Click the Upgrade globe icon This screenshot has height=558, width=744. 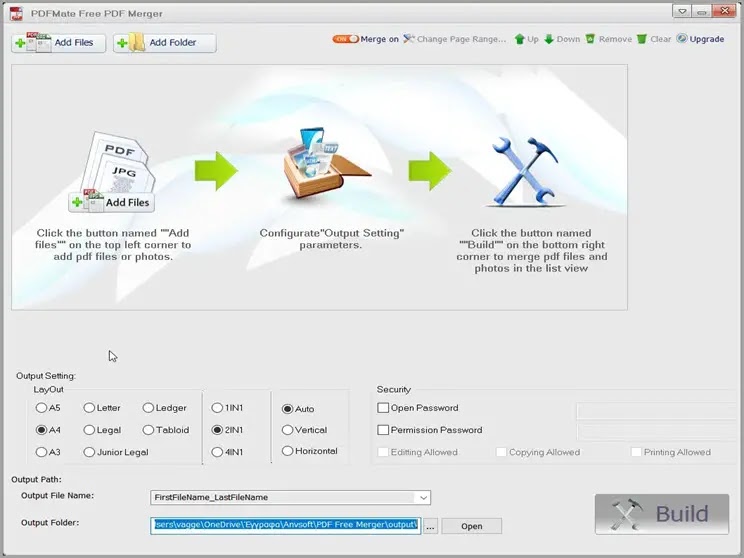[682, 38]
